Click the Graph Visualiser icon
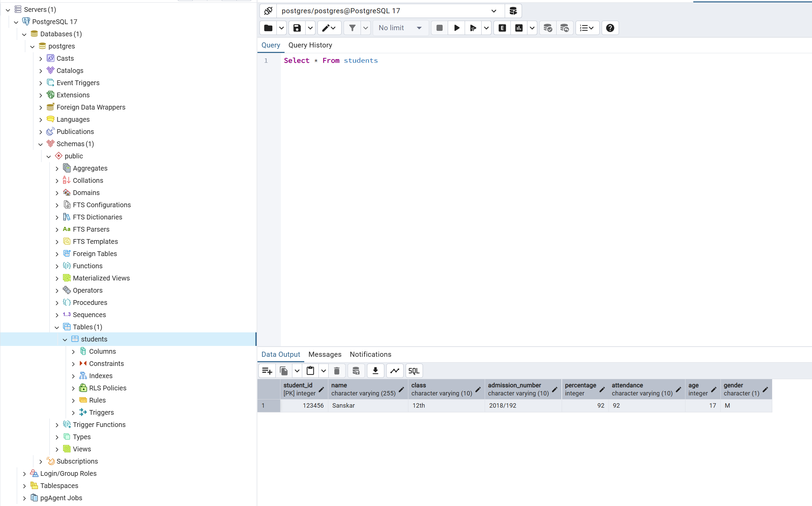This screenshot has width=812, height=506. click(394, 371)
